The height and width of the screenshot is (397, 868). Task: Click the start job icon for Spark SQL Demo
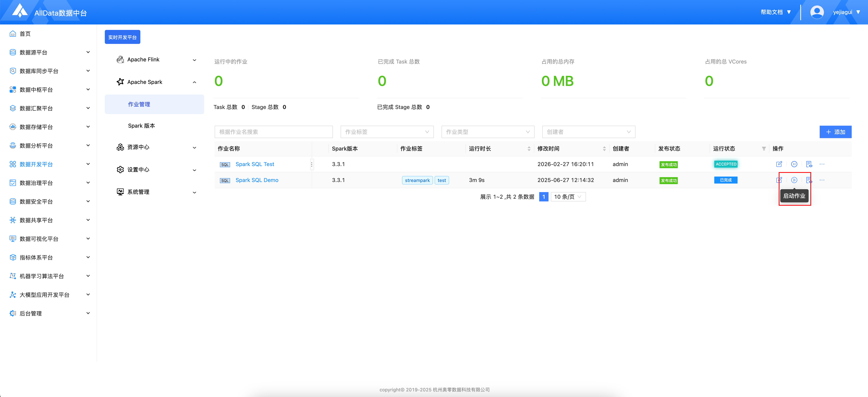[x=794, y=180]
